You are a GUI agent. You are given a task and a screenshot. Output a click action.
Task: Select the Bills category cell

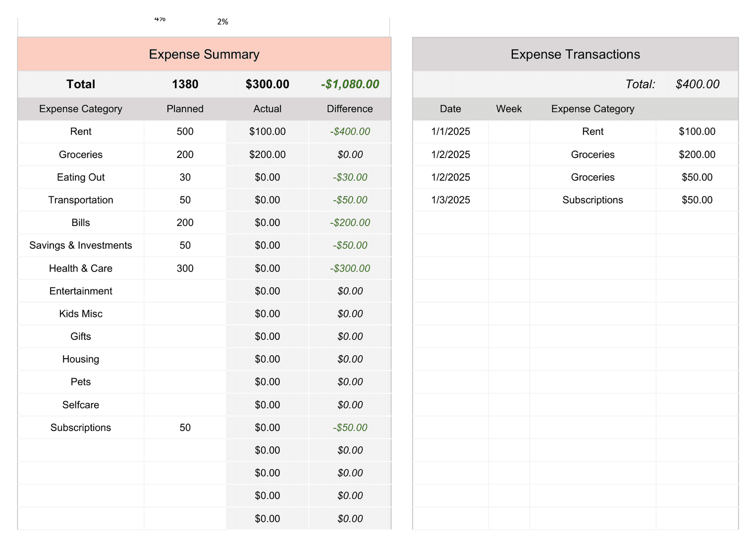coord(81,222)
